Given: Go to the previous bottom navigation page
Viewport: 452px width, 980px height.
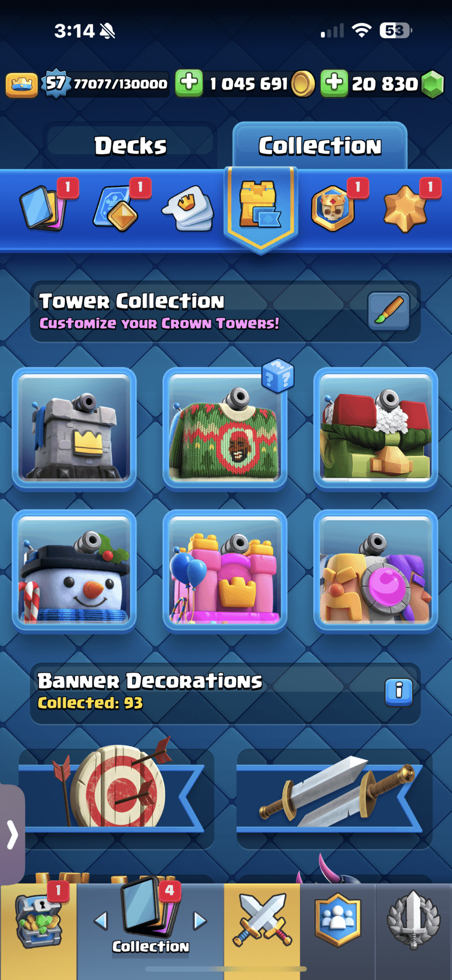Looking at the screenshot, I should (101, 921).
